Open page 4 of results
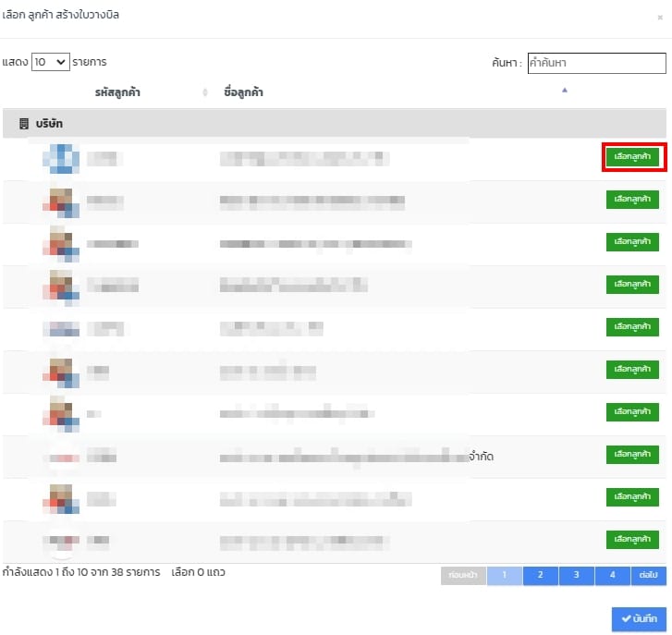 pyautogui.click(x=612, y=575)
